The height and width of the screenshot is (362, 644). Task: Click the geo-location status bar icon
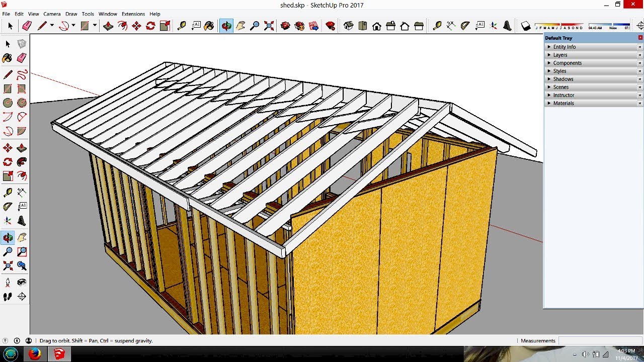(6, 340)
